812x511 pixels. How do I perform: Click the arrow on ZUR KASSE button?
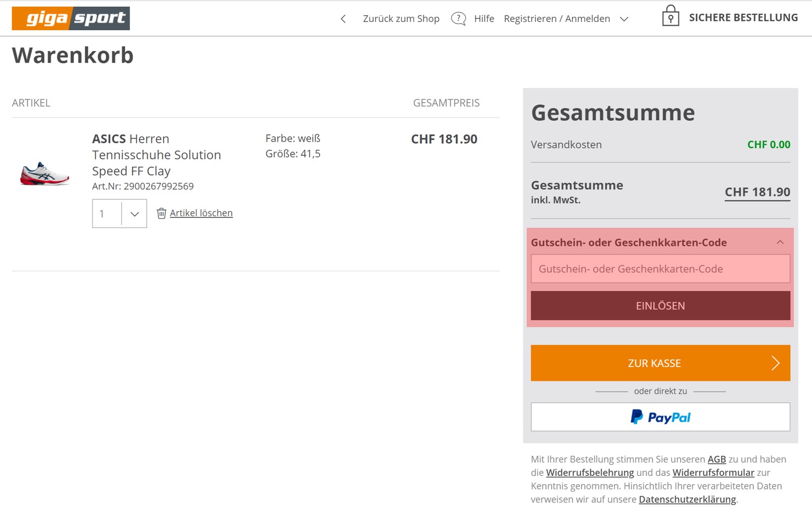coord(775,363)
